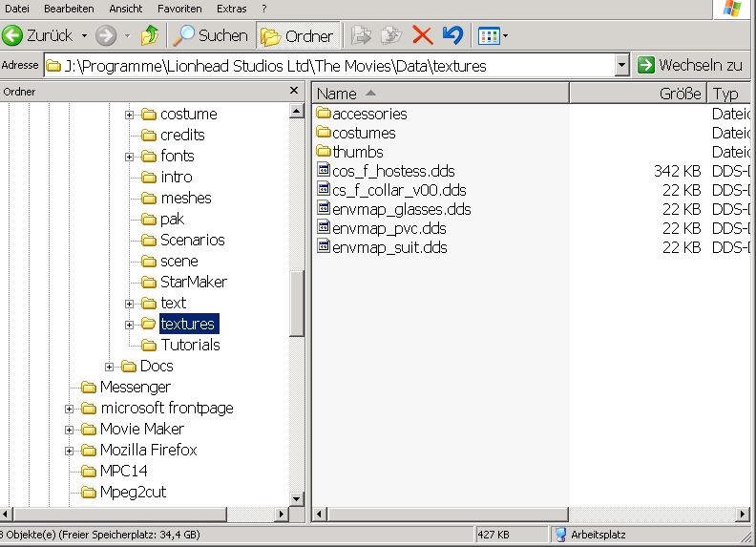Click the up-one-folder icon
The image size is (756, 547).
point(150,36)
